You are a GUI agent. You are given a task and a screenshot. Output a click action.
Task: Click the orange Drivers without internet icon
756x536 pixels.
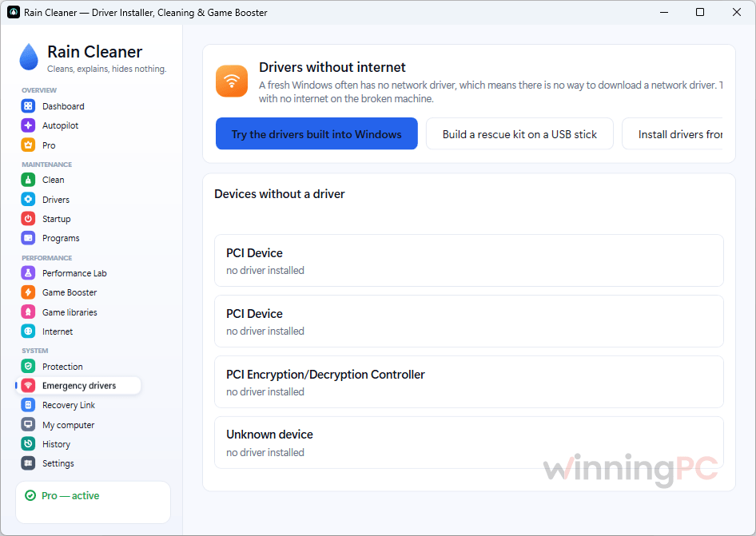coord(232,81)
